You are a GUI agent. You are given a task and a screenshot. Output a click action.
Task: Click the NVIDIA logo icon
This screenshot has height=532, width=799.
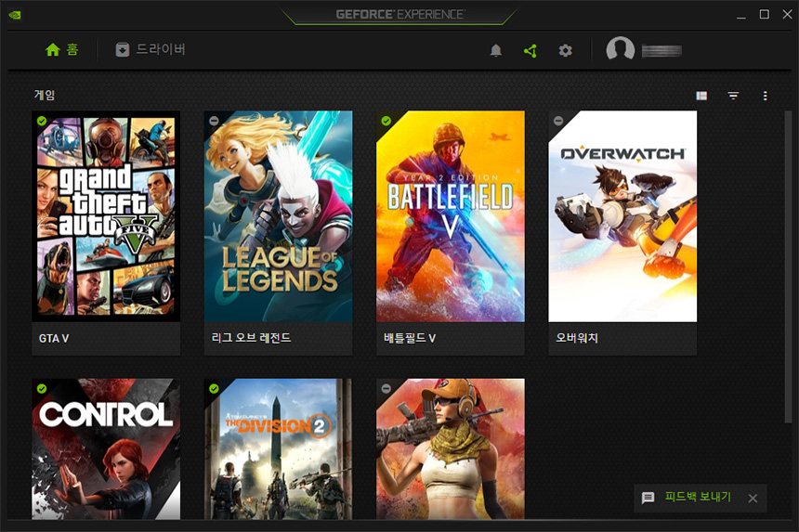click(x=15, y=14)
